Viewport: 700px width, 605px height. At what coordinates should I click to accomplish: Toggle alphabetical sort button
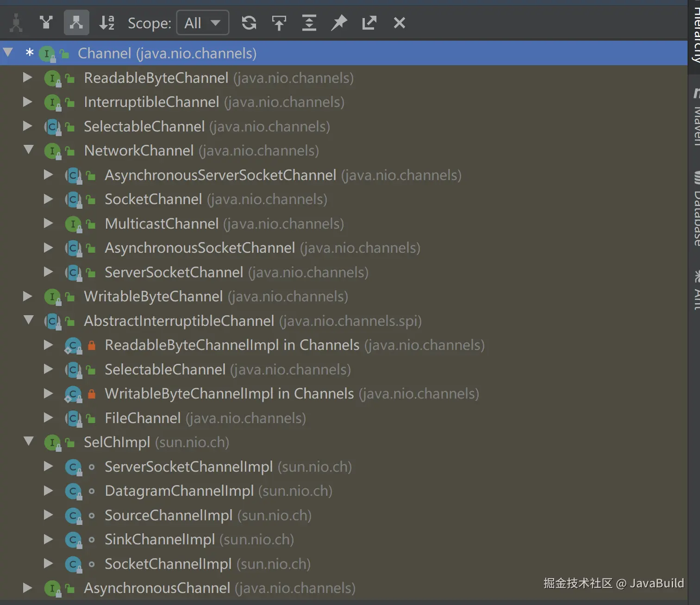pos(107,23)
